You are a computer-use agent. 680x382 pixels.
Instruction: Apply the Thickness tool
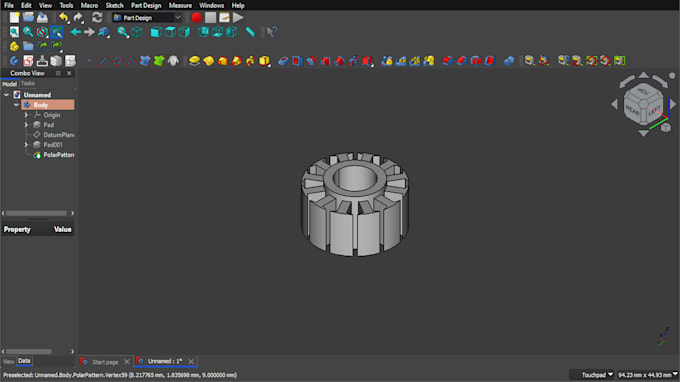[x=490, y=61]
